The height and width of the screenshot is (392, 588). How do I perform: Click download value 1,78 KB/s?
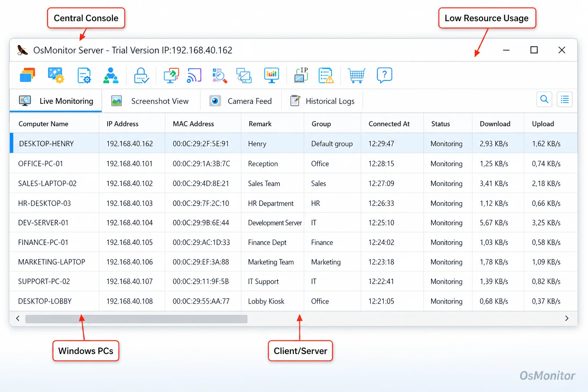[x=494, y=262]
